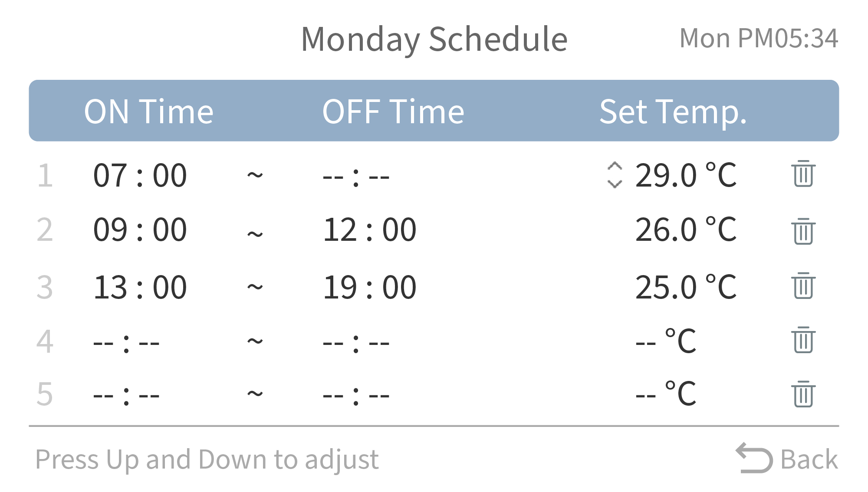868x492 pixels.
Task: Select row 2 OFF time 12:00
Action: coord(370,230)
